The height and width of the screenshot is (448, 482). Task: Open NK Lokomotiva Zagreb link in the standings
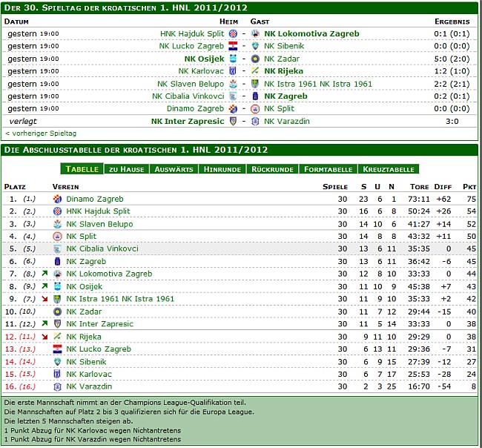[x=109, y=274]
